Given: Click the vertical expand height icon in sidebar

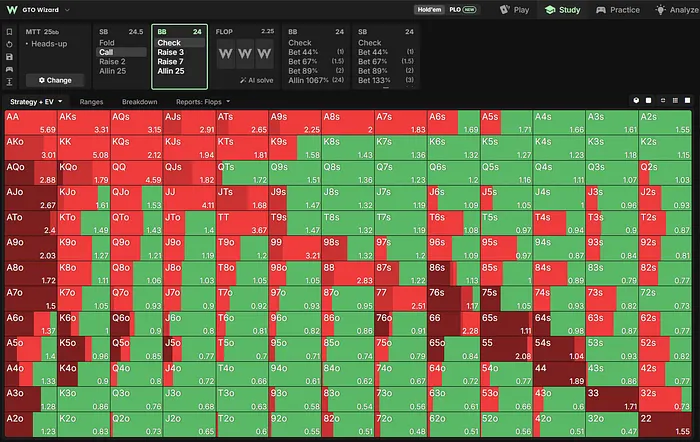Looking at the screenshot, I should click(x=9, y=82).
